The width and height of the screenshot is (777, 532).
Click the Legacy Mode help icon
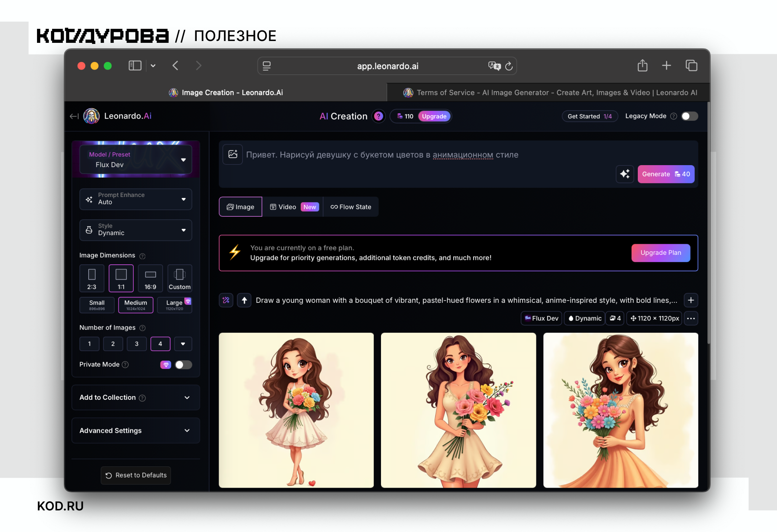[673, 116]
